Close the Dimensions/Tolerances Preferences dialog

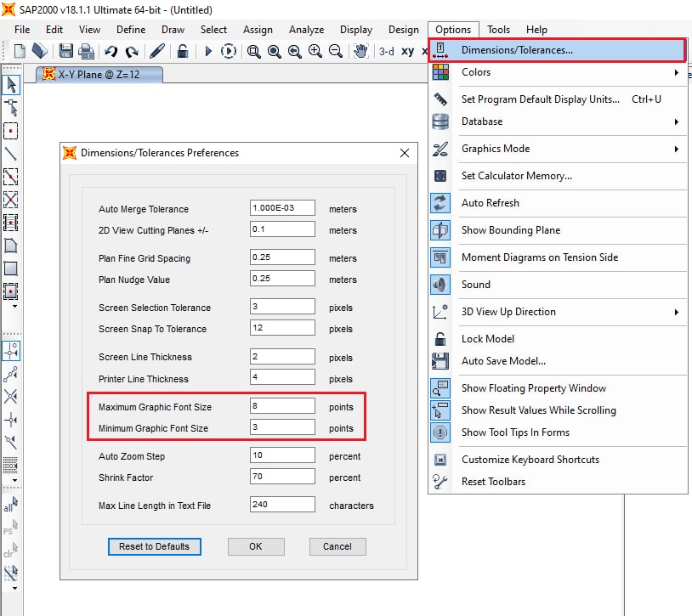coord(405,153)
